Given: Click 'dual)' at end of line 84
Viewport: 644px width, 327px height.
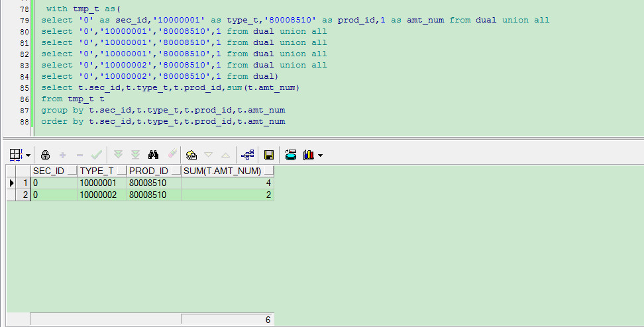Looking at the screenshot, I should 266,76.
